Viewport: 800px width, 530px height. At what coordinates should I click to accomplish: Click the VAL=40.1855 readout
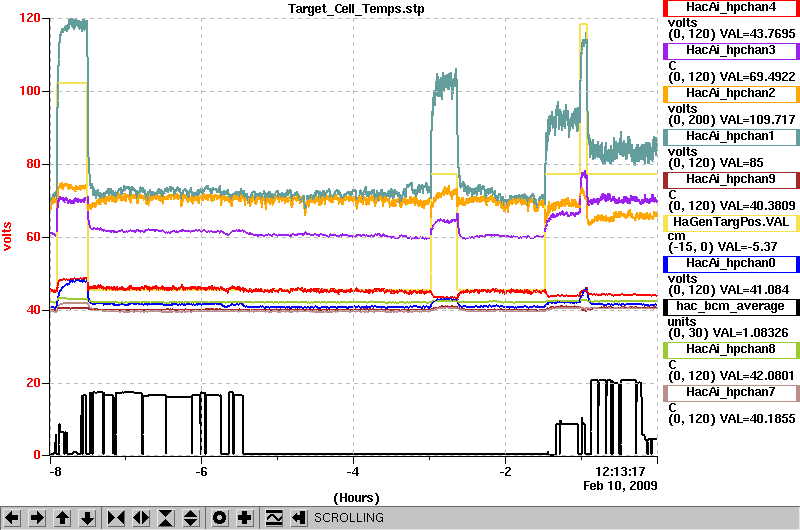pyautogui.click(x=757, y=419)
